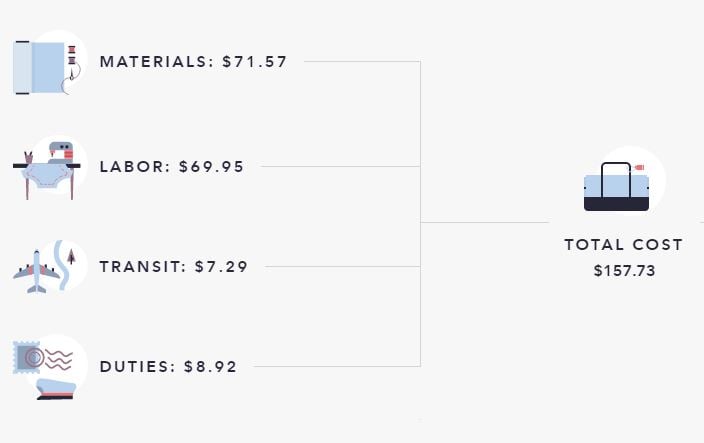Click the dark handle of the duffel bag
Screen dimensions: 704x443
pyautogui.click(x=616, y=180)
